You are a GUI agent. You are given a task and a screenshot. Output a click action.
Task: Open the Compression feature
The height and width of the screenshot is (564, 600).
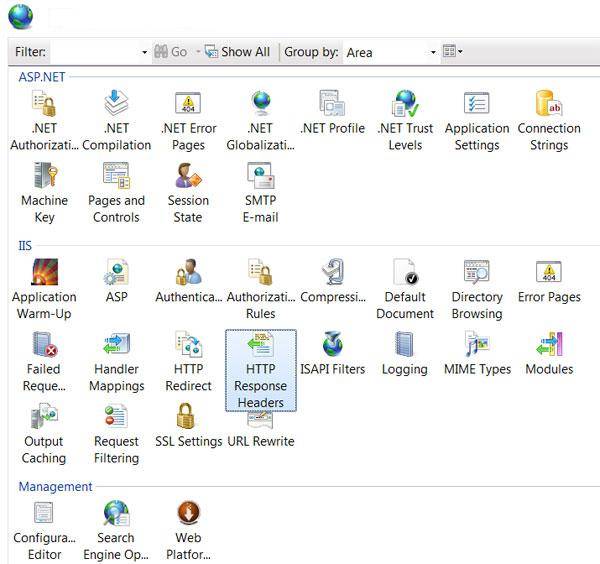[333, 281]
